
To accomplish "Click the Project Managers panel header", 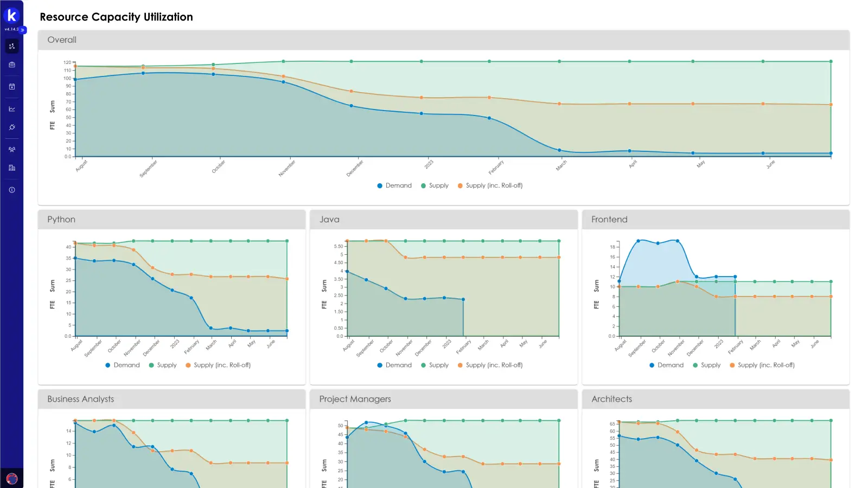I will pyautogui.click(x=444, y=399).
